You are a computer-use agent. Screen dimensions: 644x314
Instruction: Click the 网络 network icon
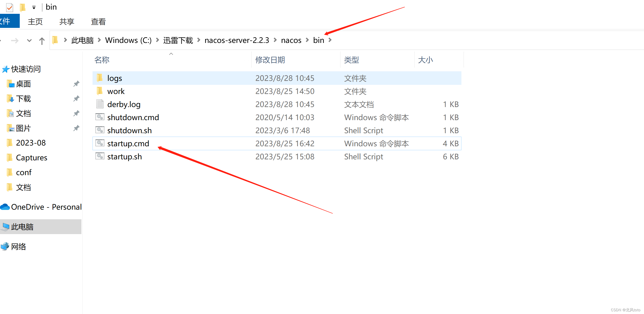click(5, 246)
